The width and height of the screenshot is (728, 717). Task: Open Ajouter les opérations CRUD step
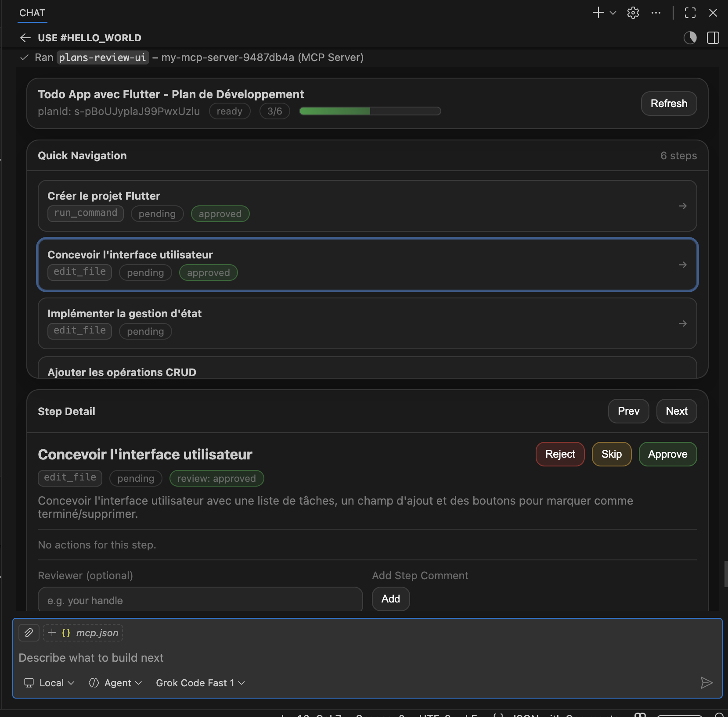(x=368, y=368)
